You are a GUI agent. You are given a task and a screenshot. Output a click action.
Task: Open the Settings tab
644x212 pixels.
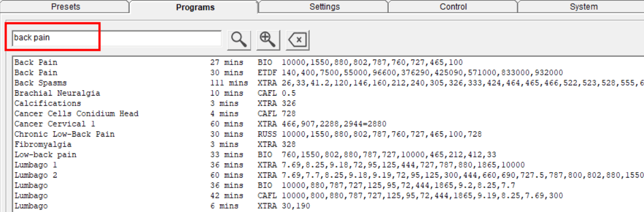[x=324, y=7]
